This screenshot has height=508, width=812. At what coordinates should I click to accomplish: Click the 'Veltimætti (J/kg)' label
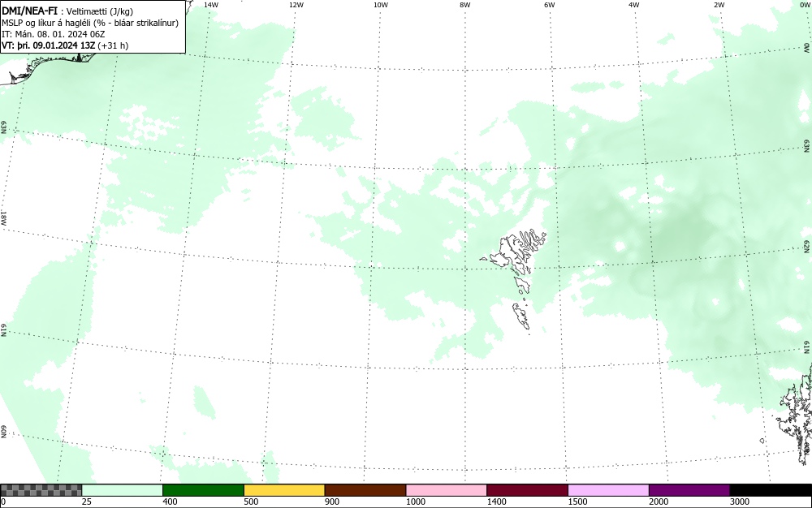click(99, 11)
